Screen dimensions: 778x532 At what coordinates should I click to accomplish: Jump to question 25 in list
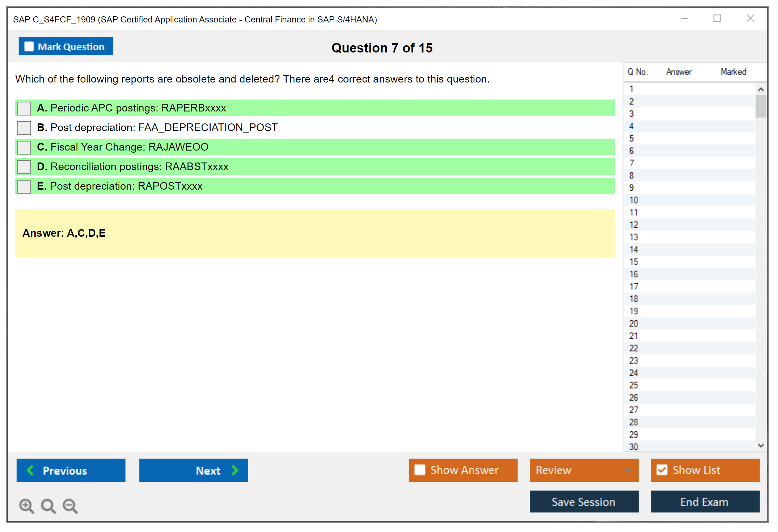(634, 385)
